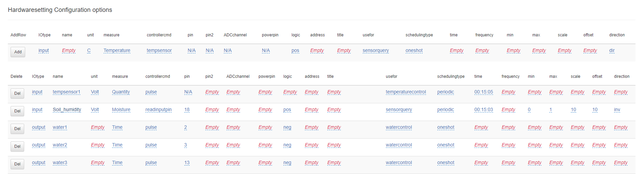Edit the tempsensor controllercmd in add row
Image resolution: width=644 pixels, height=174 pixels.
pos(159,51)
